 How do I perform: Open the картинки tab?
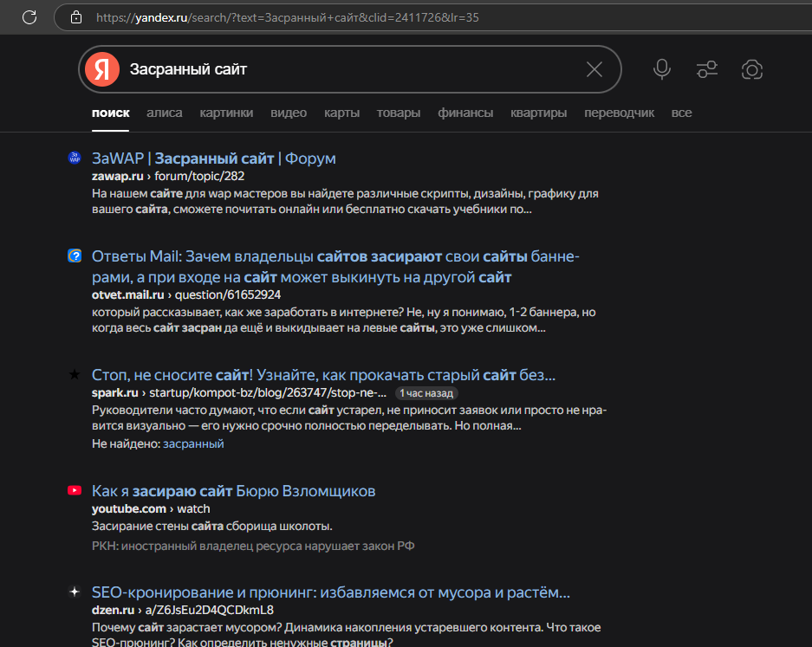click(226, 113)
